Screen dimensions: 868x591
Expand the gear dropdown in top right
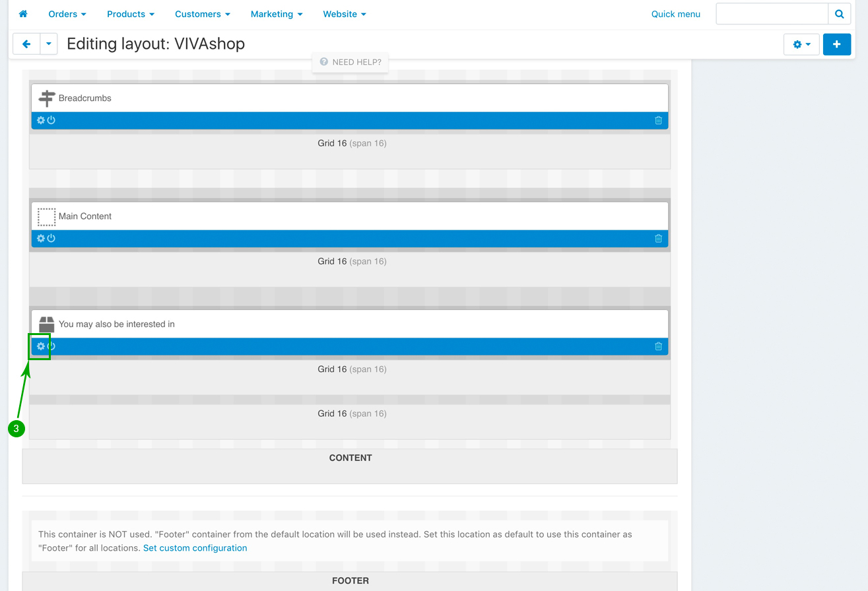801,44
